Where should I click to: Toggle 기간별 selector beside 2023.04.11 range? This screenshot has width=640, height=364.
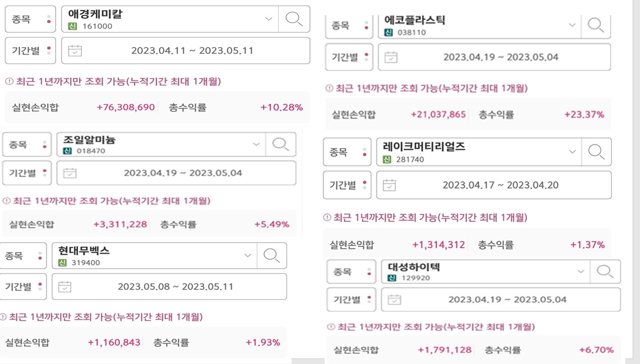click(30, 50)
